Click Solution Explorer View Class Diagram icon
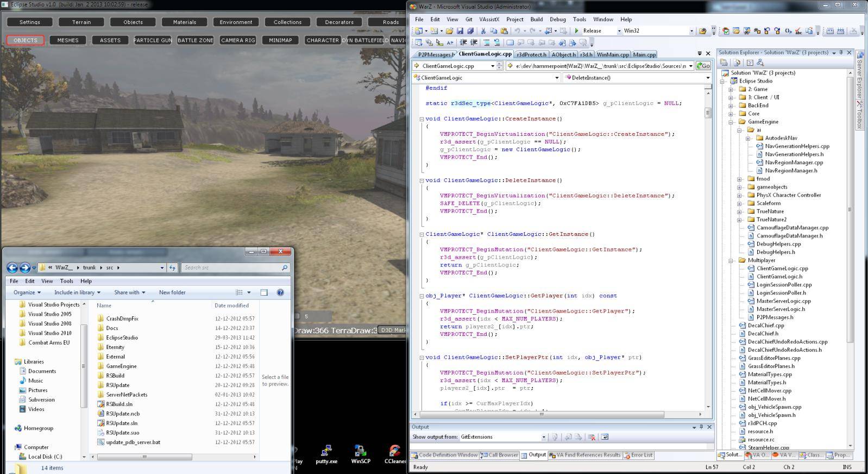The height and width of the screenshot is (474, 868). [760, 63]
